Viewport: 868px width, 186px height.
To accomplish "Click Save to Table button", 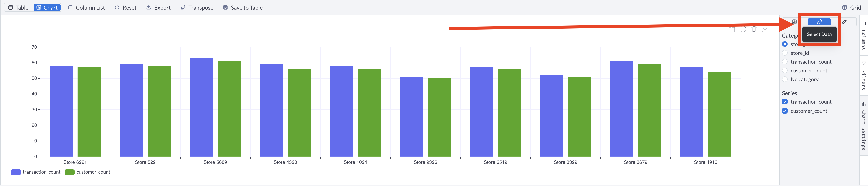I will tap(243, 7).
